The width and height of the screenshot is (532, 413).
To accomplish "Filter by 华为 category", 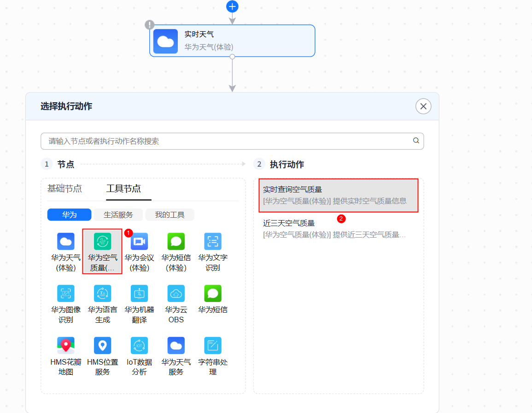I will [69, 215].
